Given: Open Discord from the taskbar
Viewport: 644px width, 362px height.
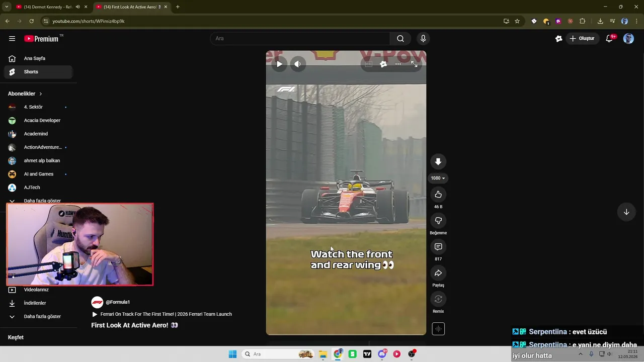Looking at the screenshot, I should click(x=382, y=354).
